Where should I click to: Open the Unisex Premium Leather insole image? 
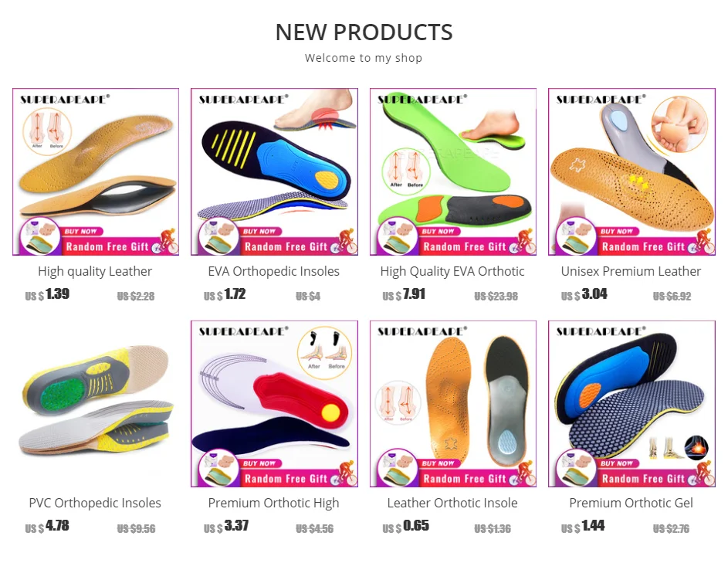click(x=631, y=171)
